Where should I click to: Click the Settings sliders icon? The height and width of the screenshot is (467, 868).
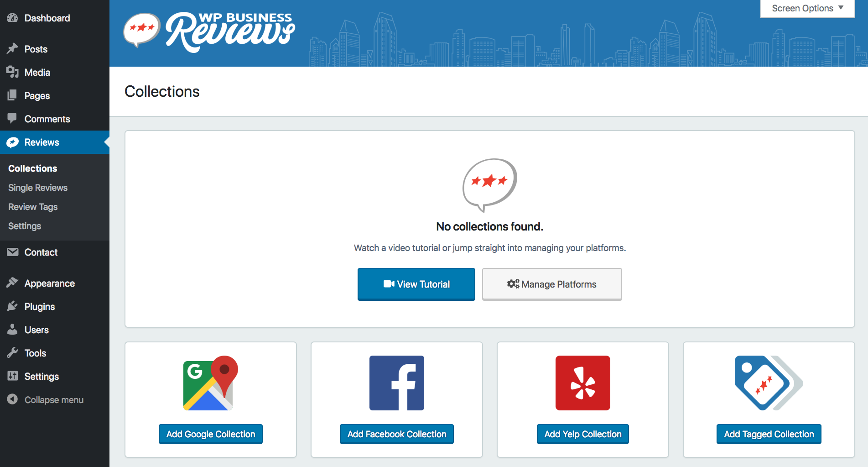click(12, 376)
